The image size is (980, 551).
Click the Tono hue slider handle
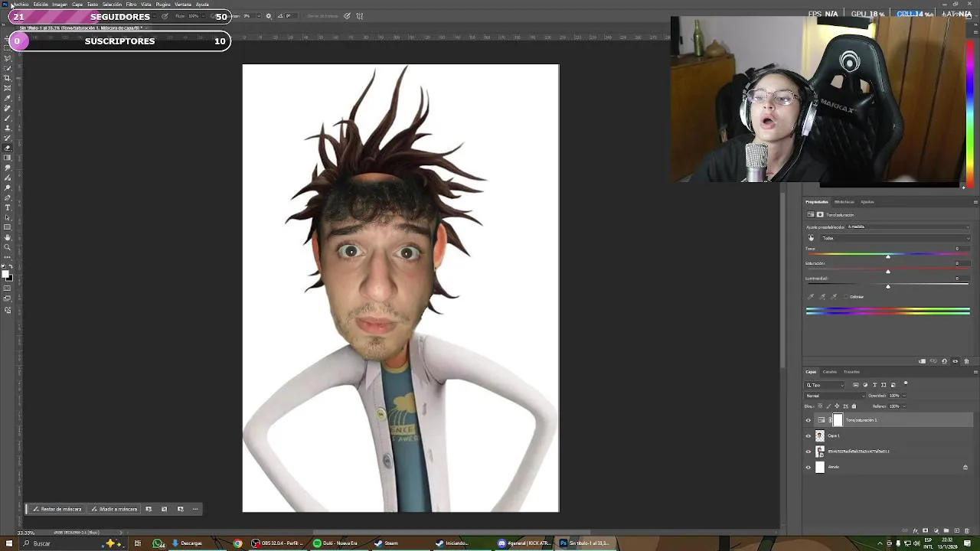888,256
